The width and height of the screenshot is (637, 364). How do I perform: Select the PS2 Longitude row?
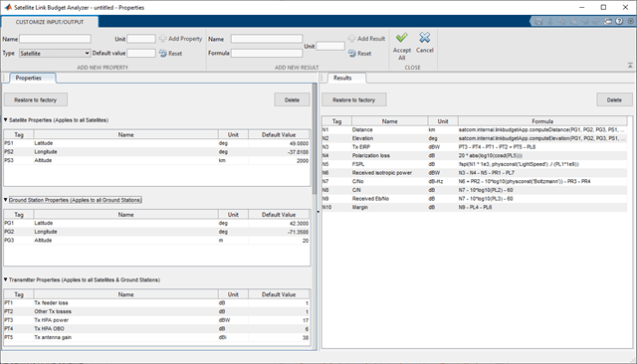coord(157,152)
